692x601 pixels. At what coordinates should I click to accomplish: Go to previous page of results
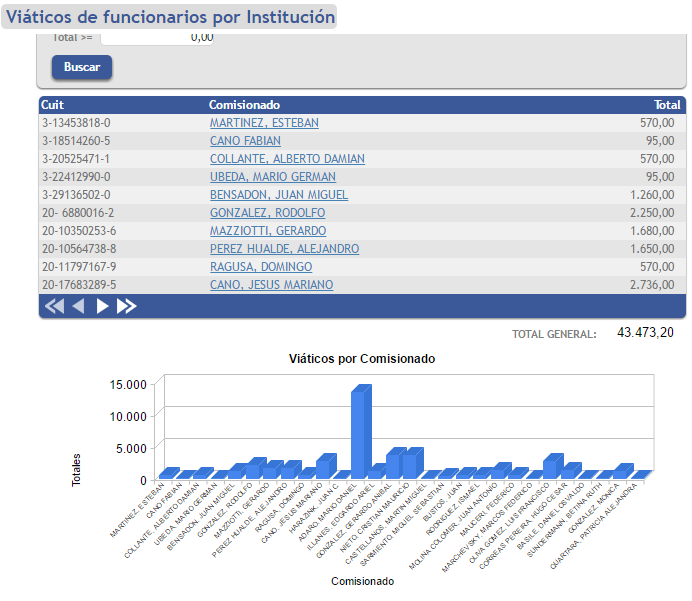78,307
